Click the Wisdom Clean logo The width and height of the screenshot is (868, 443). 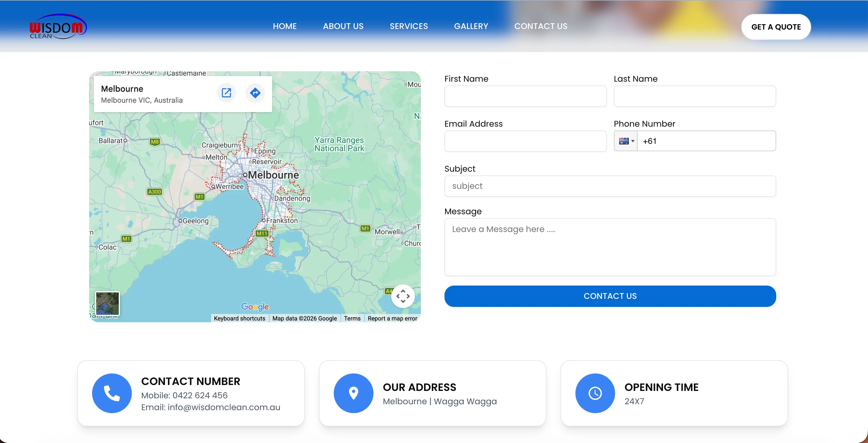(58, 26)
